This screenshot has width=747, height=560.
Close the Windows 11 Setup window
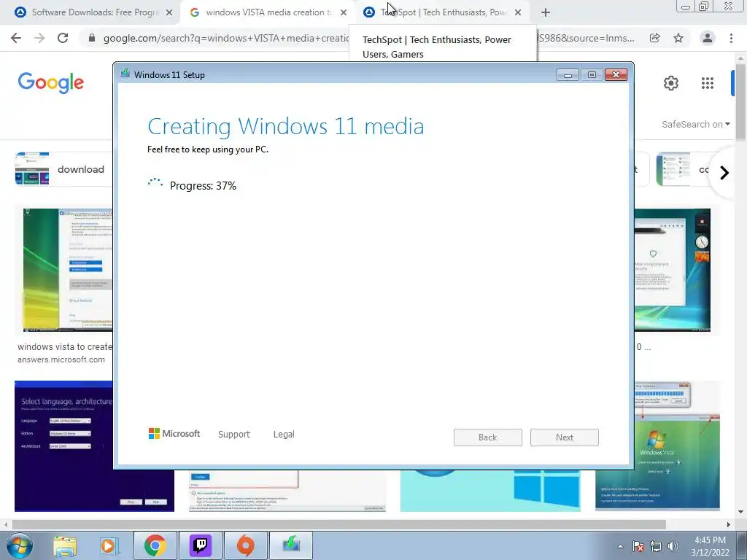point(616,75)
